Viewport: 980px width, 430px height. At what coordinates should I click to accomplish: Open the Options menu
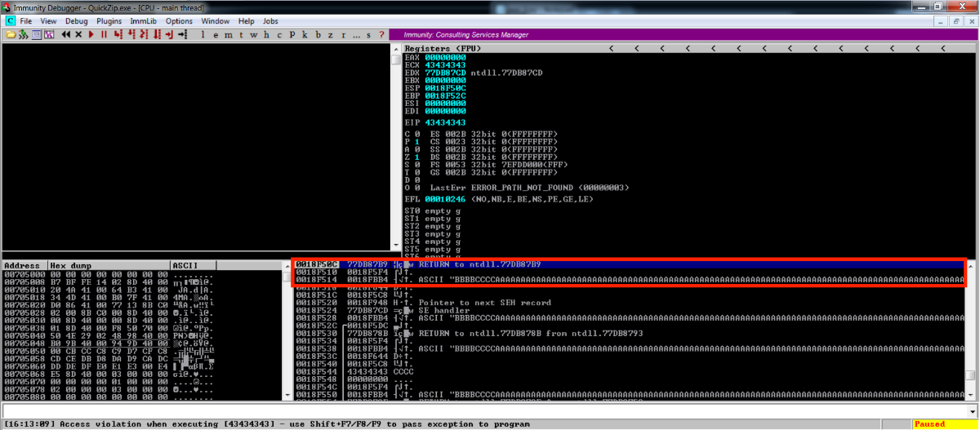(179, 20)
